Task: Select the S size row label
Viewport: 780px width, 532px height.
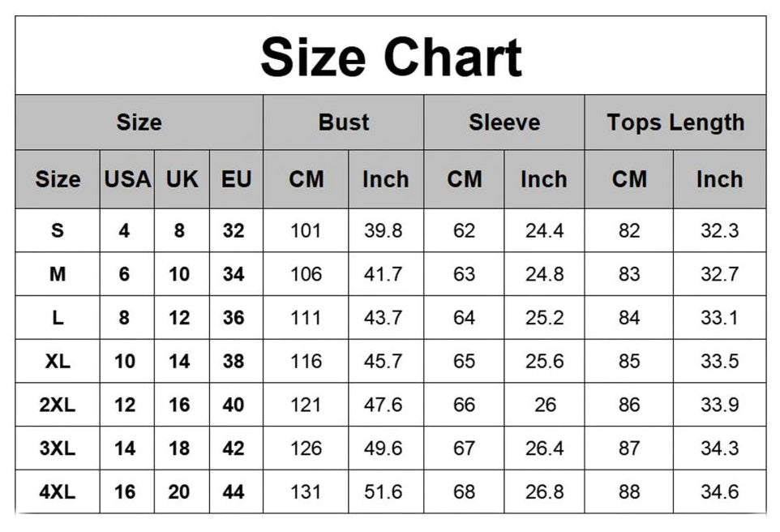Action: click(58, 231)
